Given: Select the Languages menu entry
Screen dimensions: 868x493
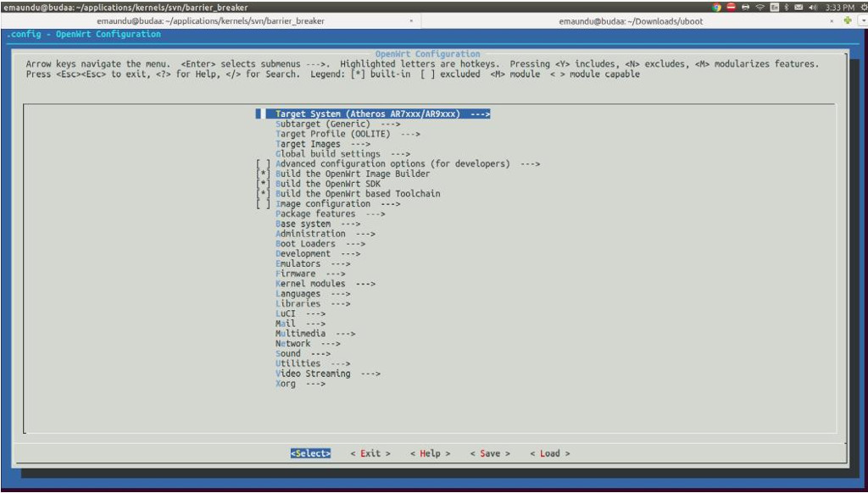Looking at the screenshot, I should click(x=313, y=293).
